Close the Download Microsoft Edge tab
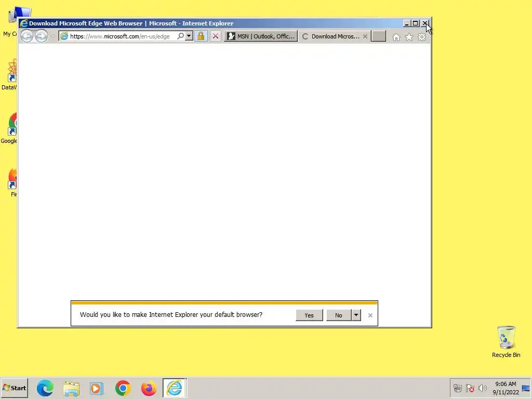The width and height of the screenshot is (532, 399). coord(365,36)
